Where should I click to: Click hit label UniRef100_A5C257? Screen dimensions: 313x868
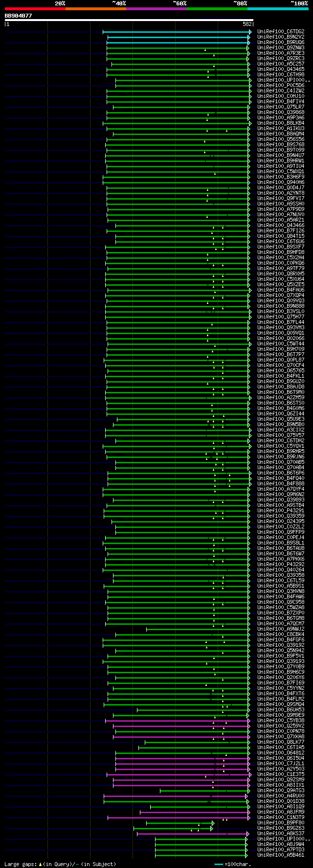click(x=281, y=64)
